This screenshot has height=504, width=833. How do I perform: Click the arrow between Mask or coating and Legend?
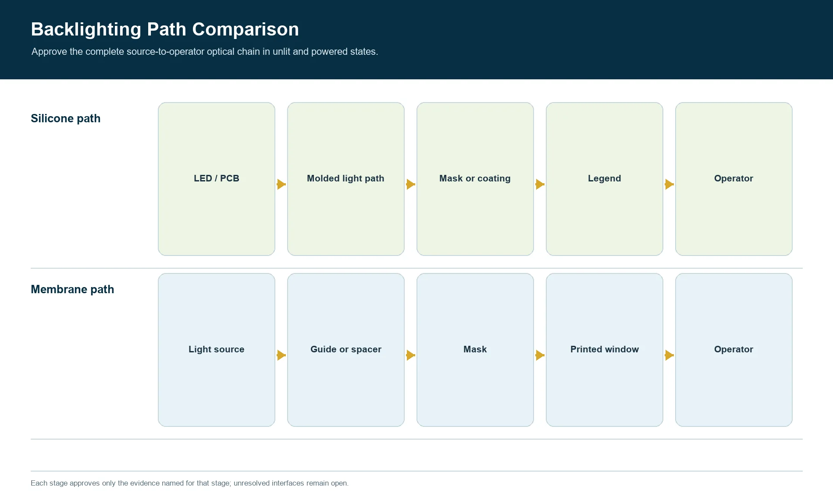(540, 184)
